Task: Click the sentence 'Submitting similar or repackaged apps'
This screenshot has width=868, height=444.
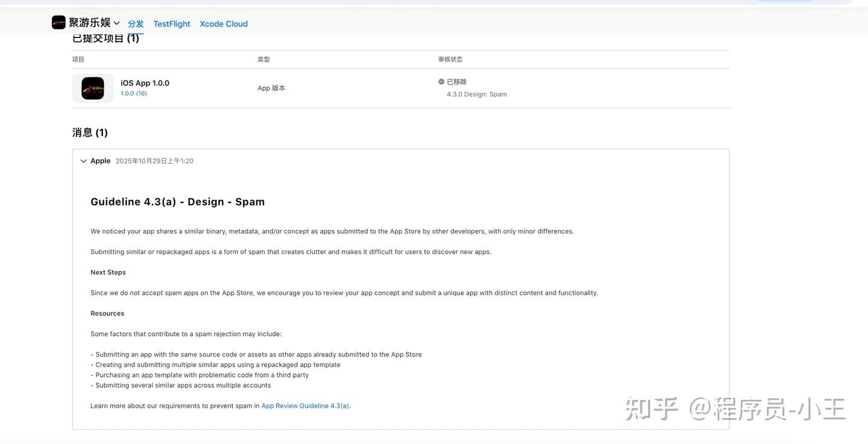Action: tap(291, 252)
